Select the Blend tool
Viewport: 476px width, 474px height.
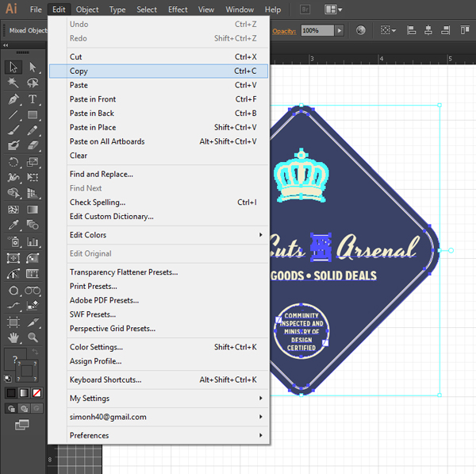(33, 225)
